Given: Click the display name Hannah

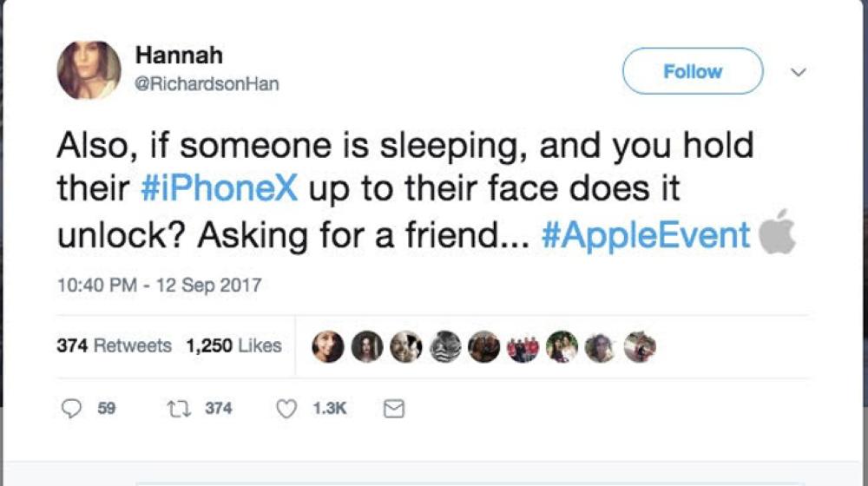Looking at the screenshot, I should click(x=179, y=56).
